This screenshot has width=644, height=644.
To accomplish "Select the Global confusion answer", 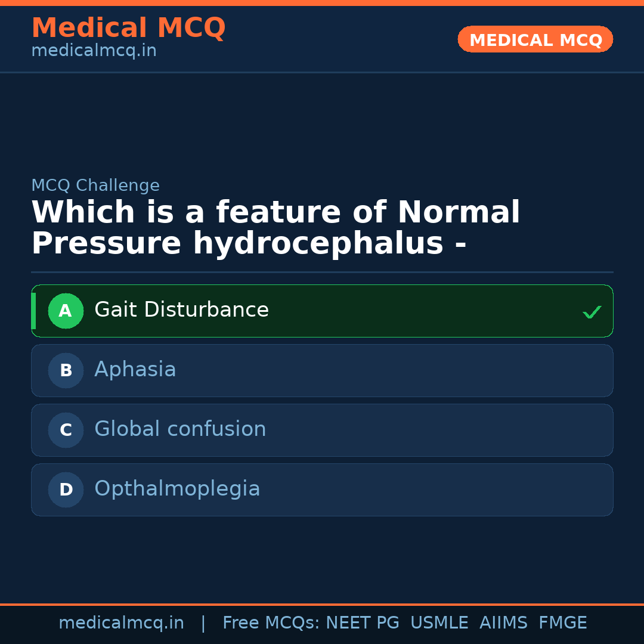I will (179, 429).
